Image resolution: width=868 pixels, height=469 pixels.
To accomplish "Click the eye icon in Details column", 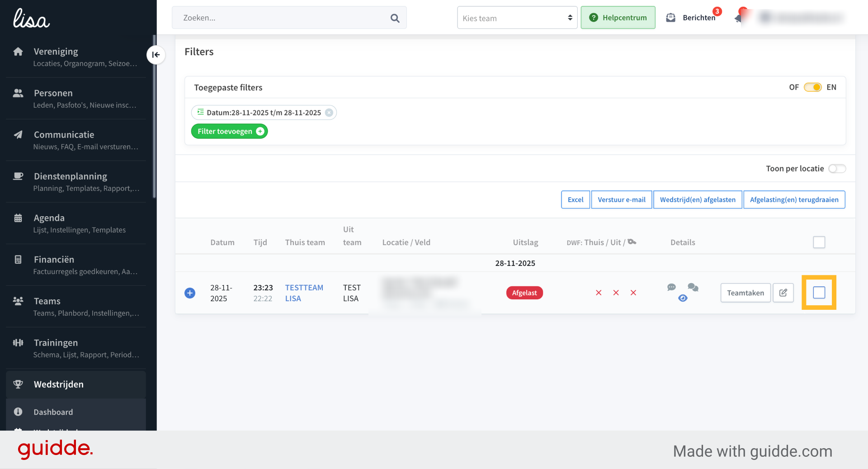I will pos(683,298).
